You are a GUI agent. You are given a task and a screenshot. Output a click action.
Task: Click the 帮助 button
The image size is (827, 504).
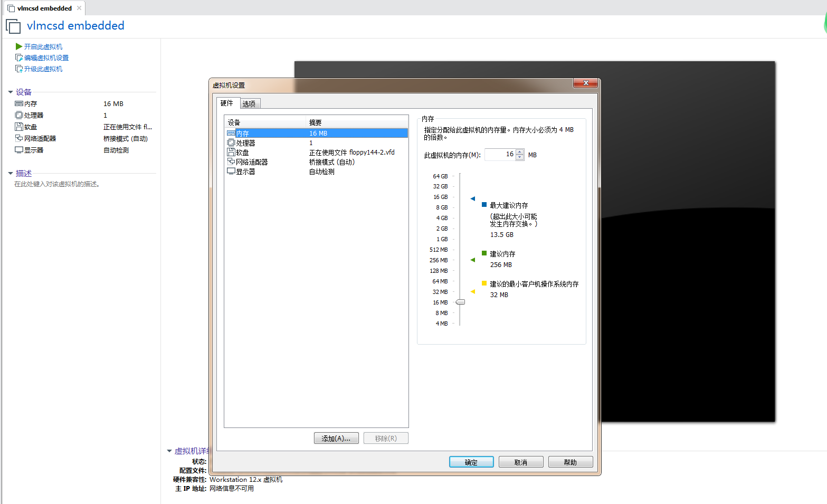(571, 462)
